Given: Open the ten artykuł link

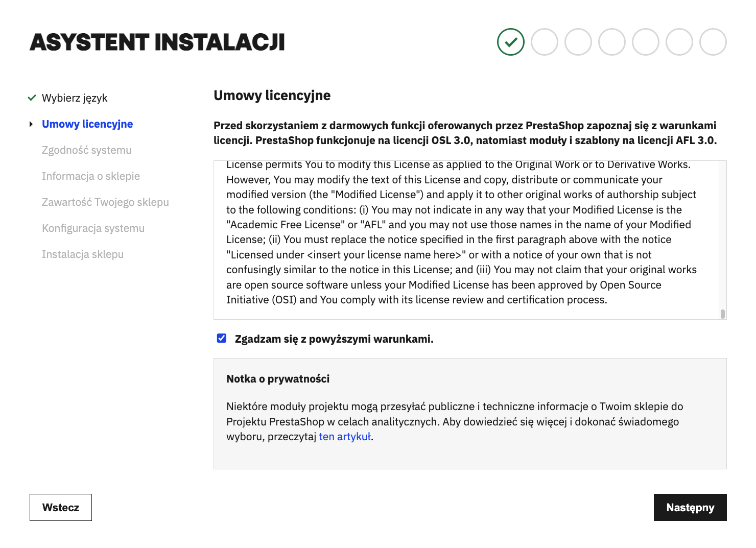Looking at the screenshot, I should coord(345,437).
